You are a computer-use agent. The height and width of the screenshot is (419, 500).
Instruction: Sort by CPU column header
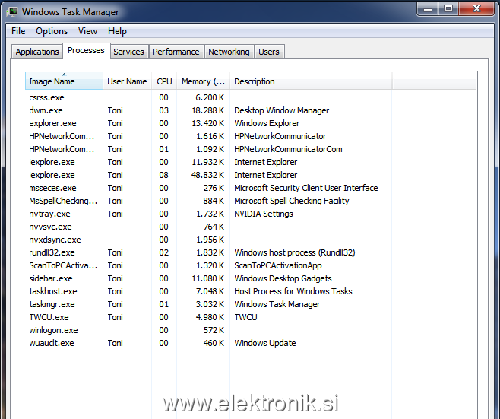tap(164, 81)
